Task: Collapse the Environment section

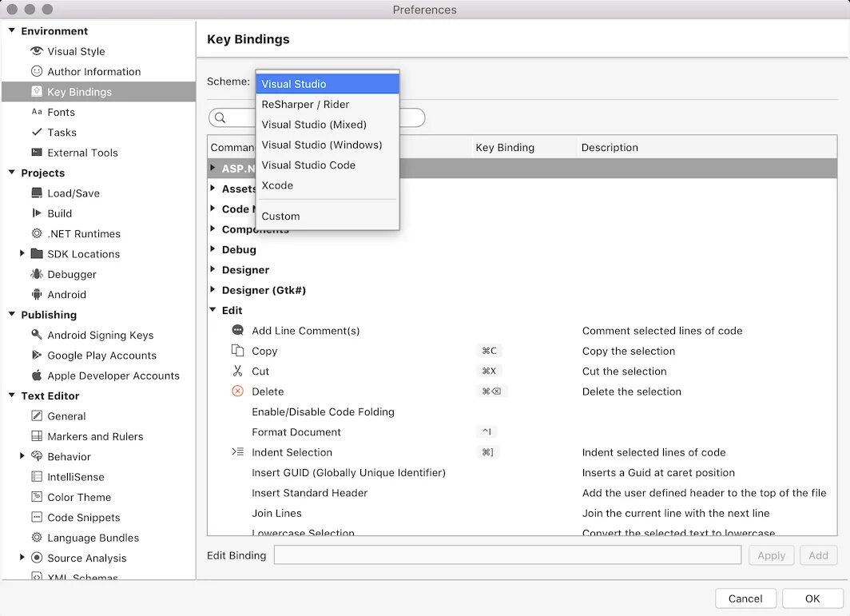Action: [x=12, y=31]
